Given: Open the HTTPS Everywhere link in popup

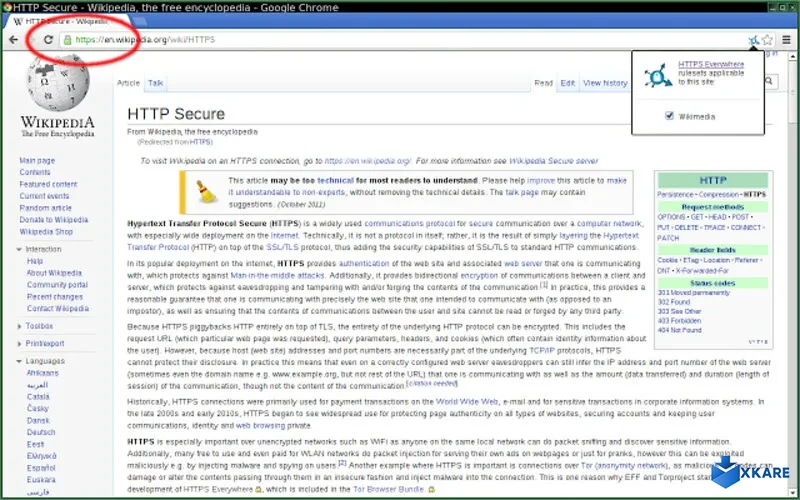Looking at the screenshot, I should tap(711, 64).
